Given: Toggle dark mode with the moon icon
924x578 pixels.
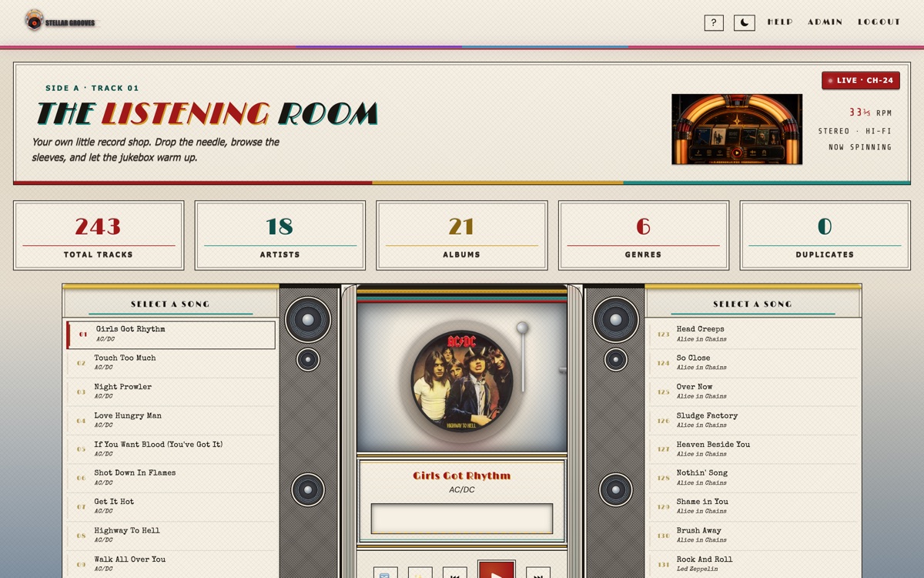Looking at the screenshot, I should pos(745,22).
